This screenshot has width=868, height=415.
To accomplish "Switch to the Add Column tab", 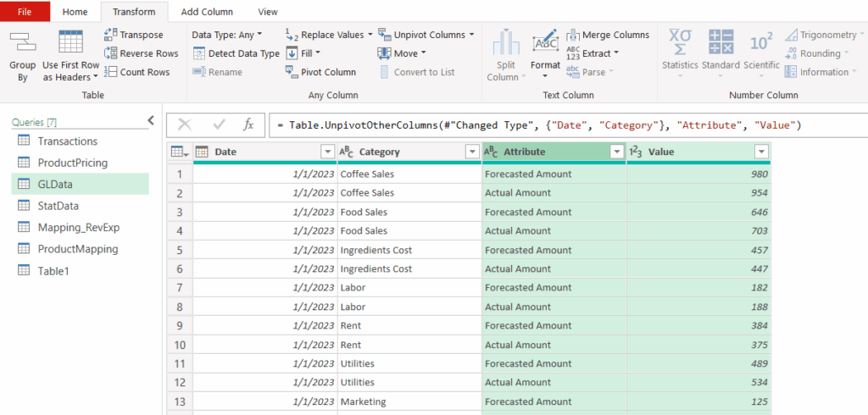I will click(207, 12).
